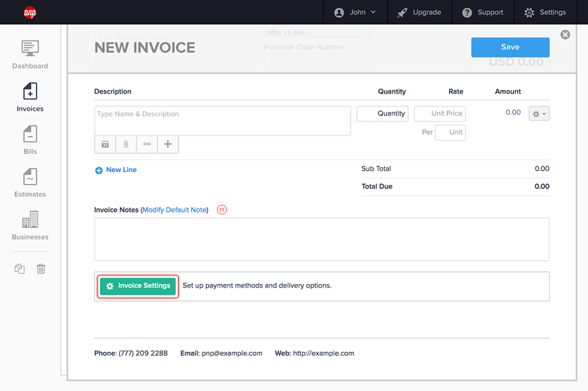Click the Purchase Order Number field
The height and width of the screenshot is (391, 588).
[317, 61]
